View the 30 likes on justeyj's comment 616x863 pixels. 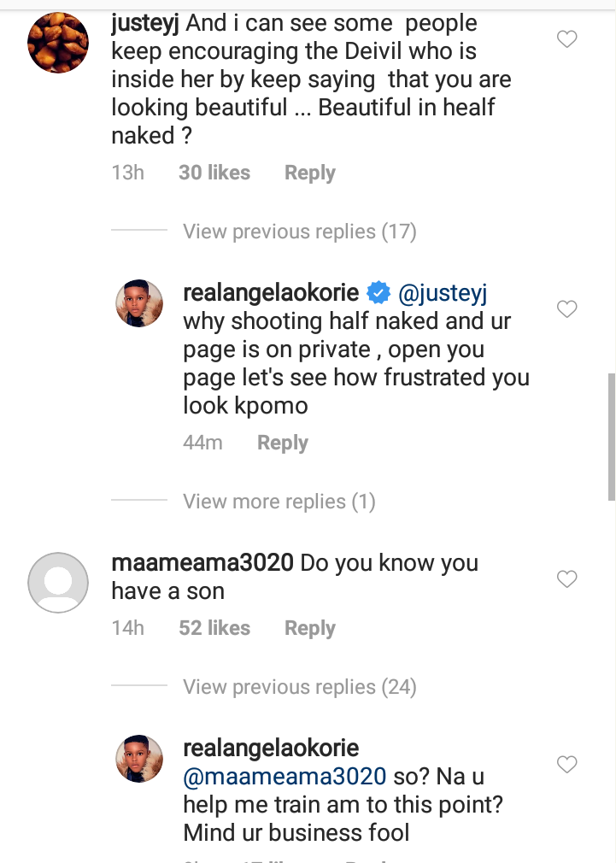(x=214, y=173)
